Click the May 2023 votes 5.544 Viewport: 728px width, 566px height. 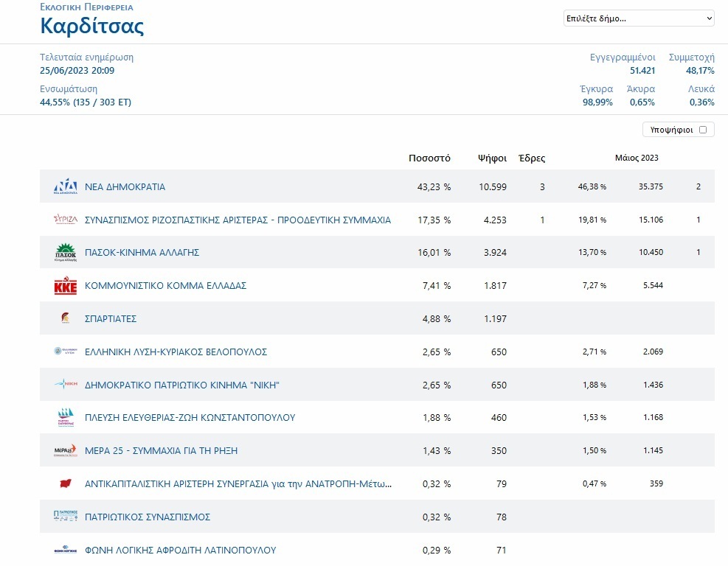click(x=653, y=285)
